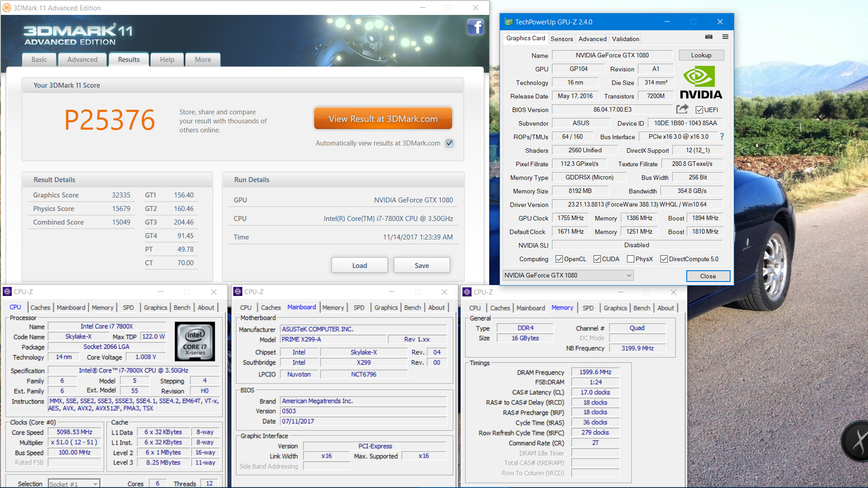Click the Graphics Score value 32335
This screenshot has height=488, width=868.
point(121,195)
